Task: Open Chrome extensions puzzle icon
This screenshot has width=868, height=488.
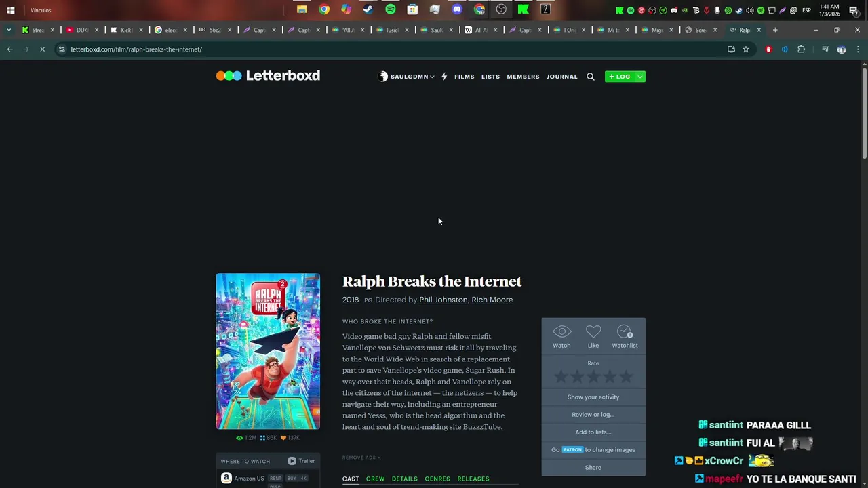Action: [802, 49]
